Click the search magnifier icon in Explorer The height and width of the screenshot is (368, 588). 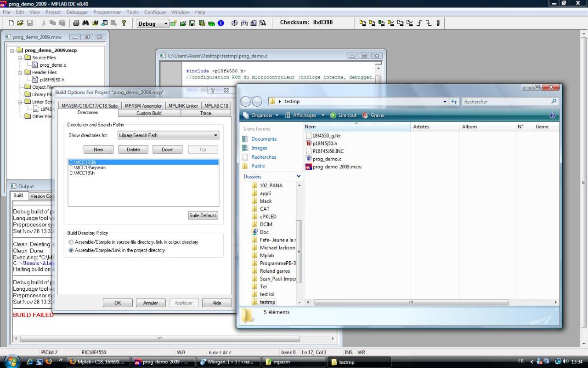(x=554, y=102)
